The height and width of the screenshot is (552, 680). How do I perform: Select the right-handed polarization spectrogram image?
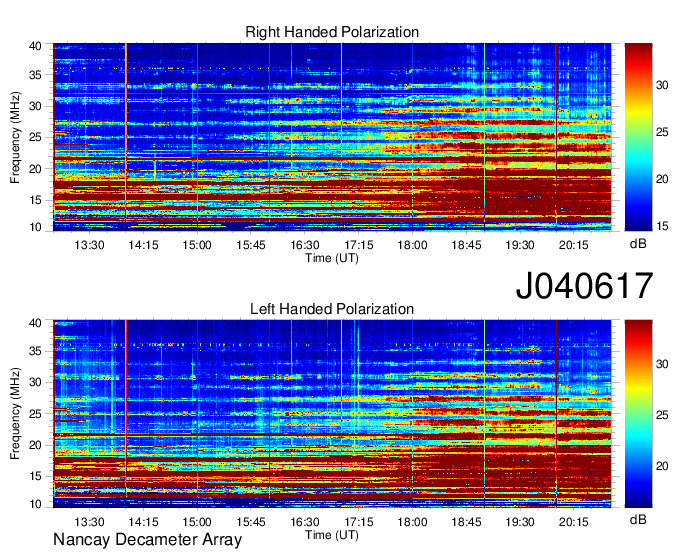(x=332, y=137)
